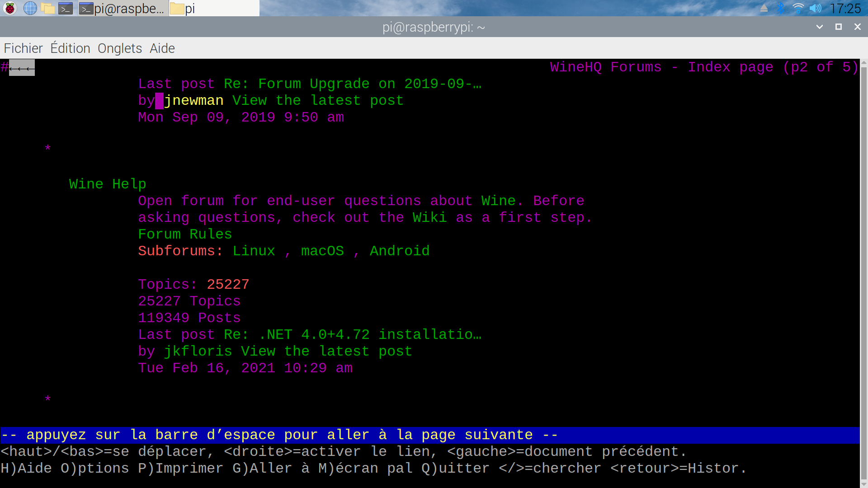Click the 'Topics: 25227' text
Image resolution: width=868 pixels, height=488 pixels.
(x=193, y=284)
